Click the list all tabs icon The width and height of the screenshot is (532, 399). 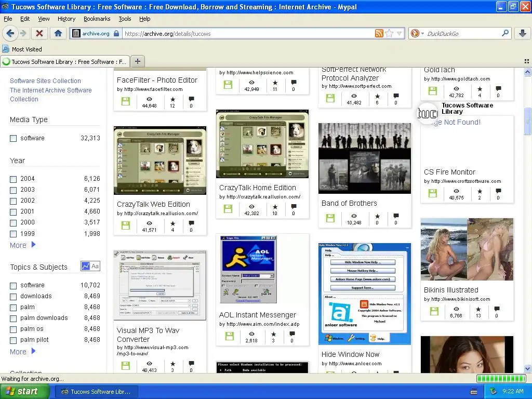tap(527, 61)
